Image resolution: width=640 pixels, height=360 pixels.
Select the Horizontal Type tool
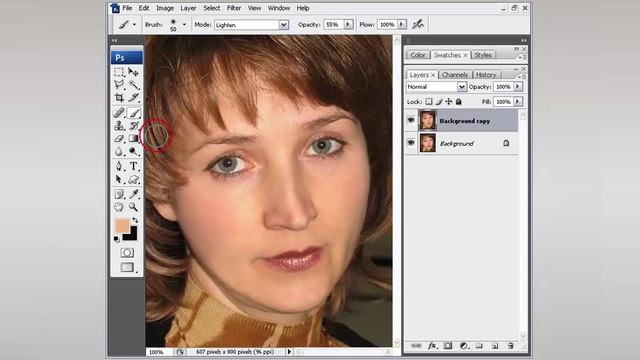pyautogui.click(x=133, y=166)
